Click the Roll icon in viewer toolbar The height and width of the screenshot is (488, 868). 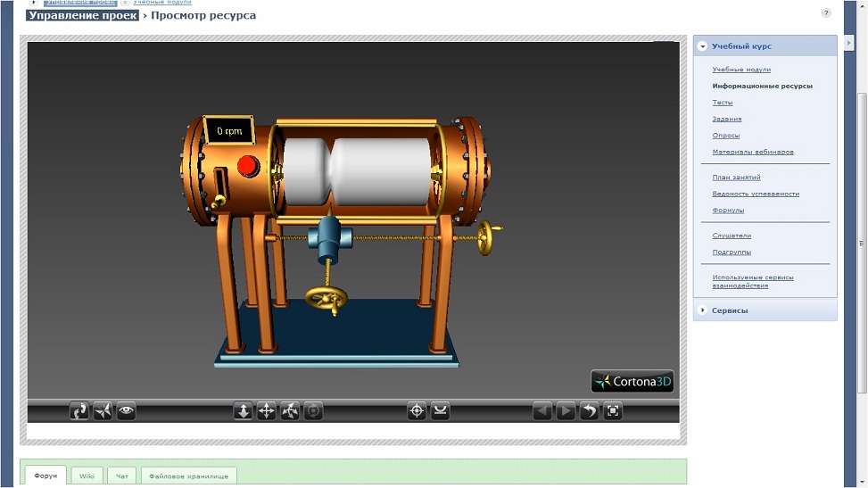(313, 411)
